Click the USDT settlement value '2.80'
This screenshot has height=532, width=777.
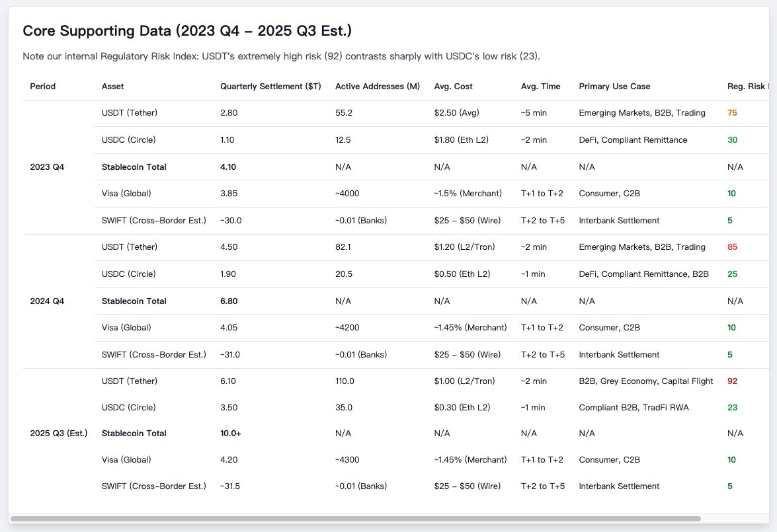(229, 113)
